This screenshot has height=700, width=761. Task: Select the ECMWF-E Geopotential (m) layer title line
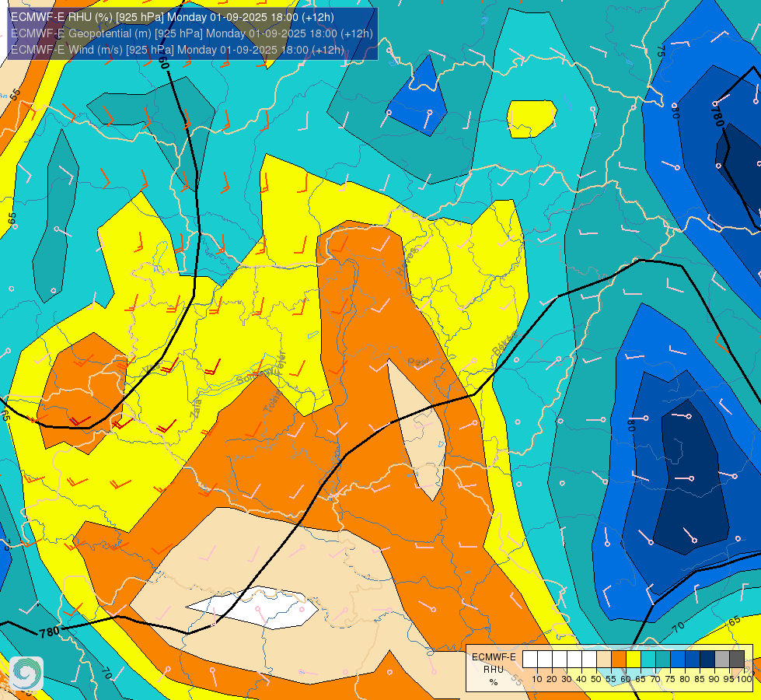pos(192,33)
